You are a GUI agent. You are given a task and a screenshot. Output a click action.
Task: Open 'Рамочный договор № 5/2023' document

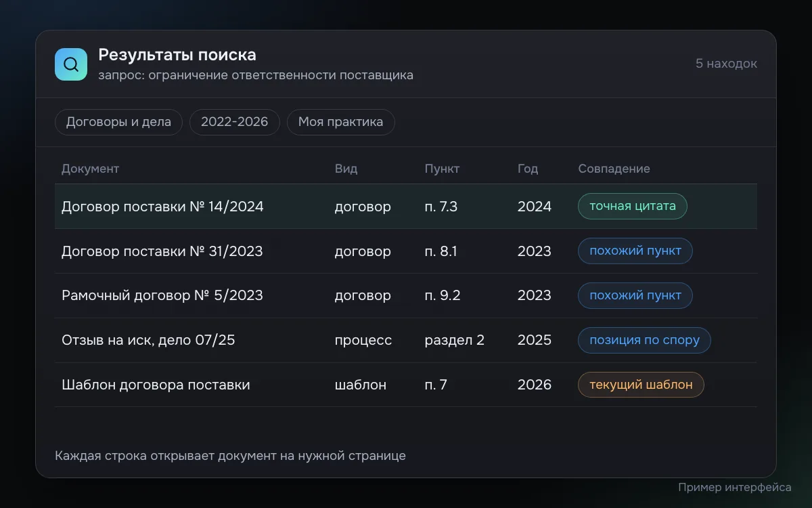tap(162, 295)
